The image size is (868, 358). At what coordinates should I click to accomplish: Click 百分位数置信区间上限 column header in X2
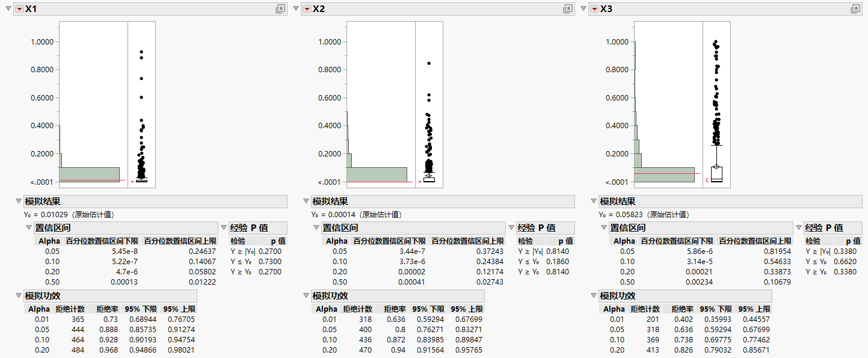[x=467, y=241]
